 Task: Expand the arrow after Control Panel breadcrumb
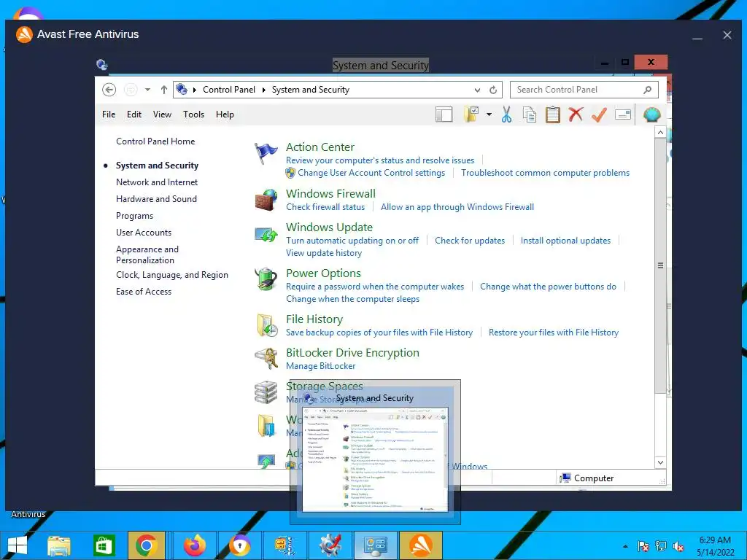[264, 90]
